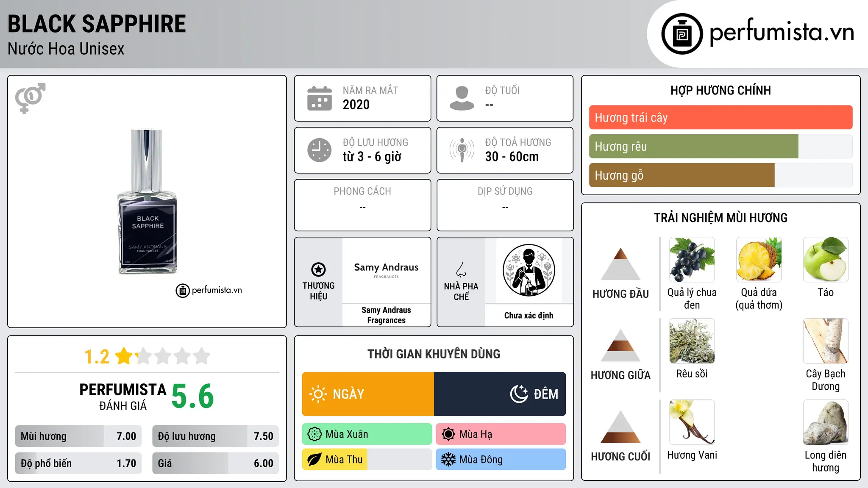Click the leaf icon for Mùa Thu
The image size is (868, 488).
(314, 460)
